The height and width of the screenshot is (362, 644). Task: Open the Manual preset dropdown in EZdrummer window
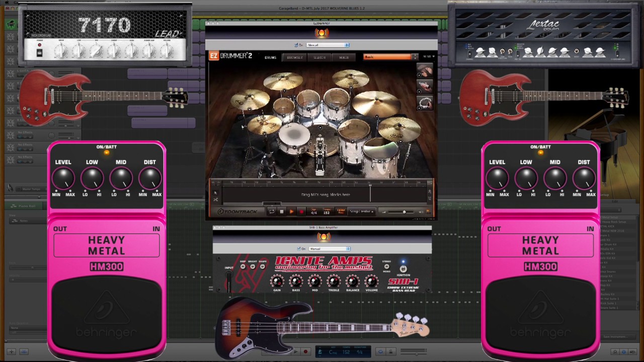[x=328, y=45]
